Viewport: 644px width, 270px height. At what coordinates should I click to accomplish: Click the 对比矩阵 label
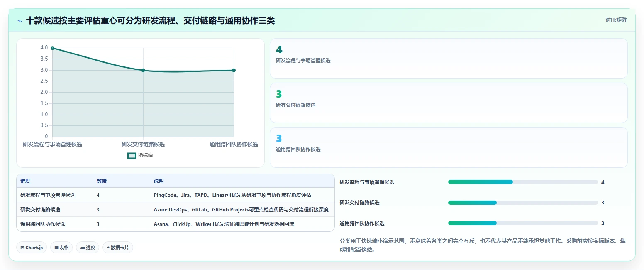tap(616, 20)
